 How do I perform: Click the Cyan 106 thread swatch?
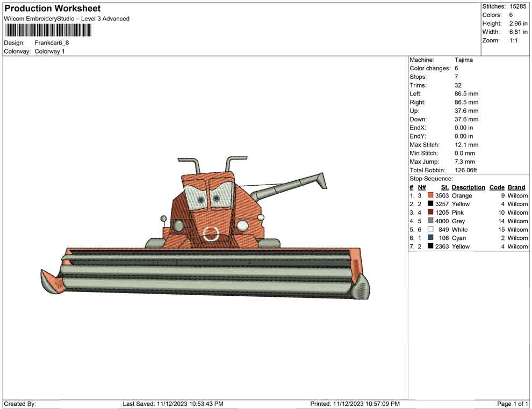430,238
